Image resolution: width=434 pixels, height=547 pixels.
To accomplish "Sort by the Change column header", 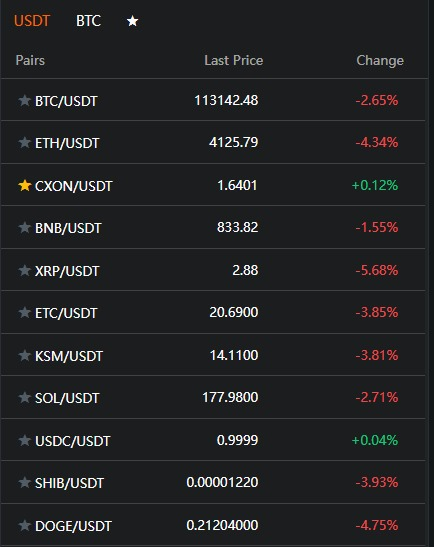I will click(x=380, y=60).
